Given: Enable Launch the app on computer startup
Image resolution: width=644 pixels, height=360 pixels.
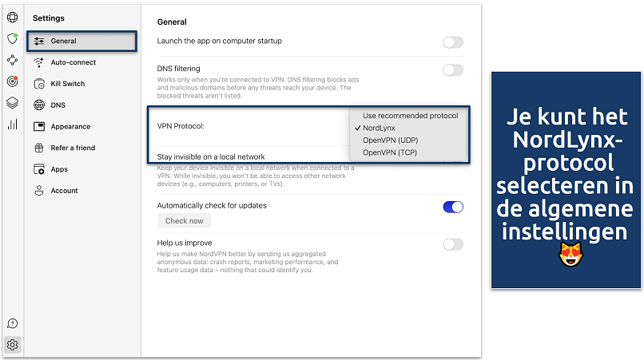Looking at the screenshot, I should point(452,42).
